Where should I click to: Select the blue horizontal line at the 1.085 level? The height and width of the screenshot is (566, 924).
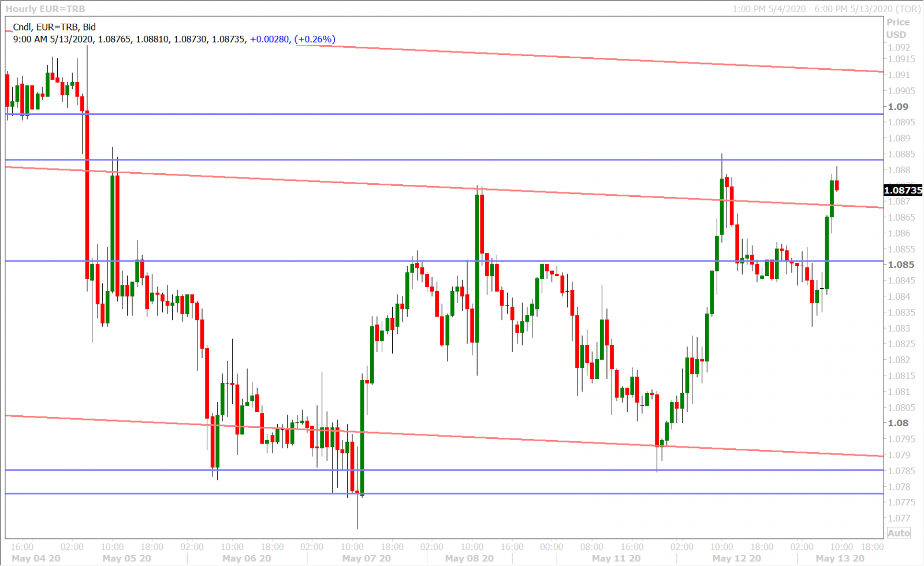click(445, 261)
